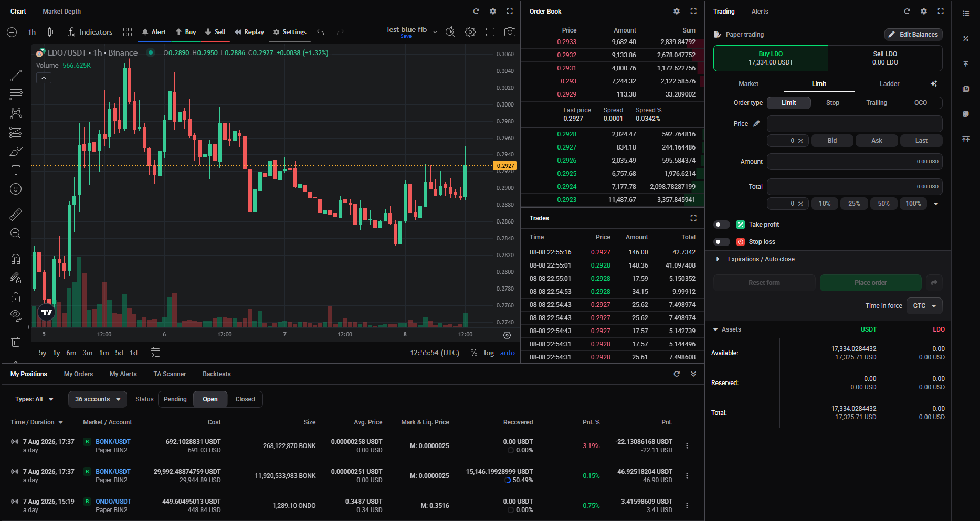The image size is (980, 521).
Task: Undo the last chart action
Action: 321,32
